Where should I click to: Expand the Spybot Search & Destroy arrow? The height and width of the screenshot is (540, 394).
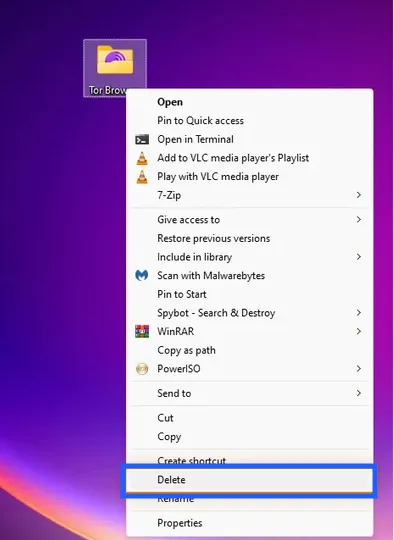point(359,313)
